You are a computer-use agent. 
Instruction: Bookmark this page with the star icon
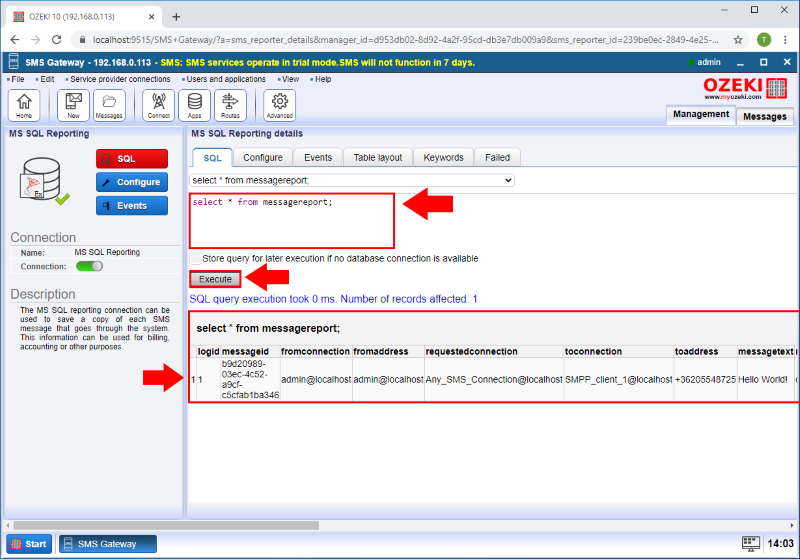coord(738,40)
